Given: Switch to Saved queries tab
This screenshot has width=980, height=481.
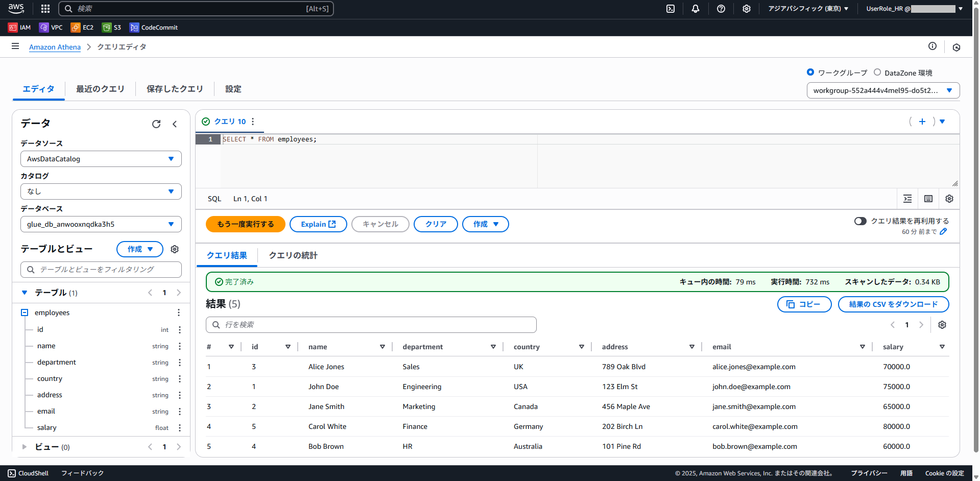Looking at the screenshot, I should pos(175,89).
